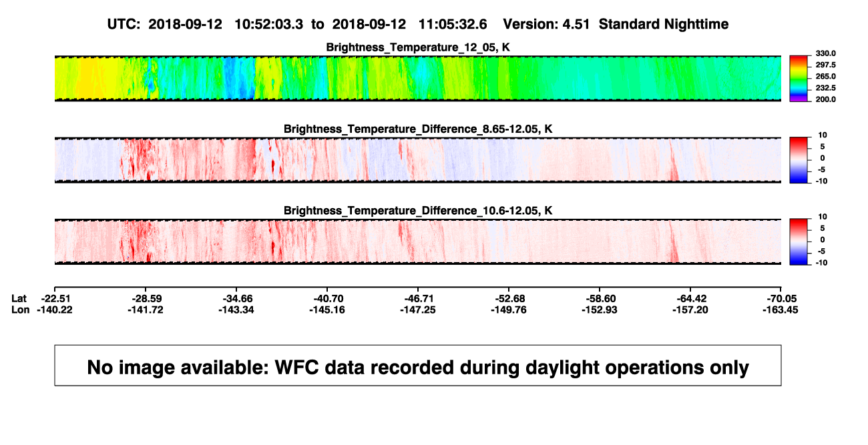
Task: Click the latitude value -70.05
Action: pos(783,298)
